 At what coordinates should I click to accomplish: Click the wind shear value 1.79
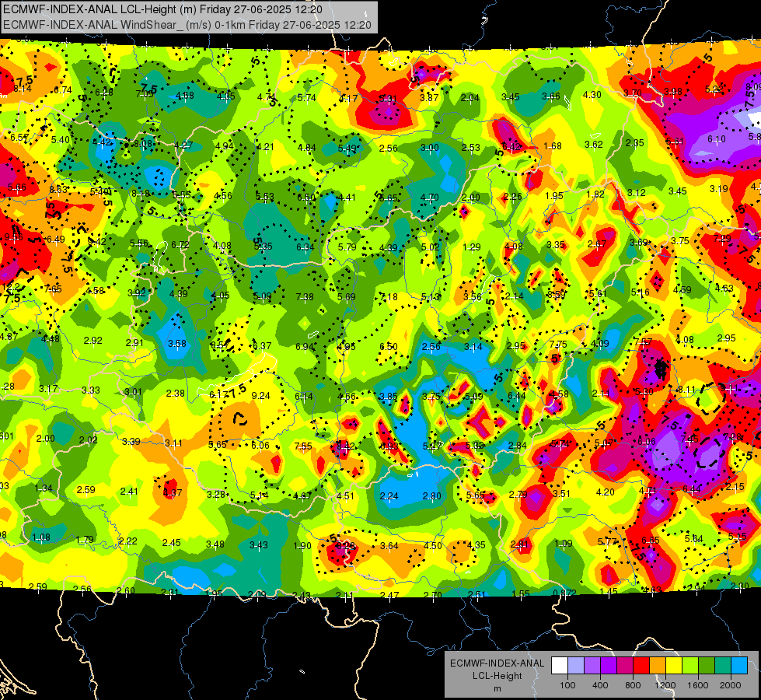click(x=85, y=539)
